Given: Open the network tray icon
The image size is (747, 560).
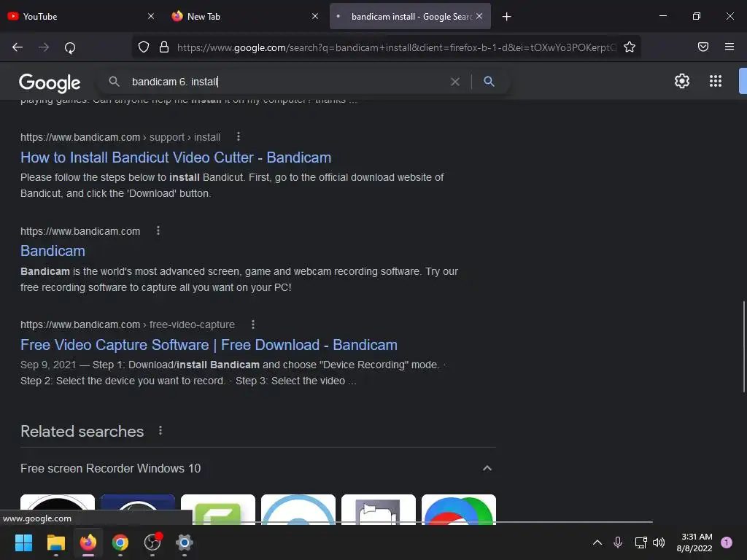Looking at the screenshot, I should (640, 542).
